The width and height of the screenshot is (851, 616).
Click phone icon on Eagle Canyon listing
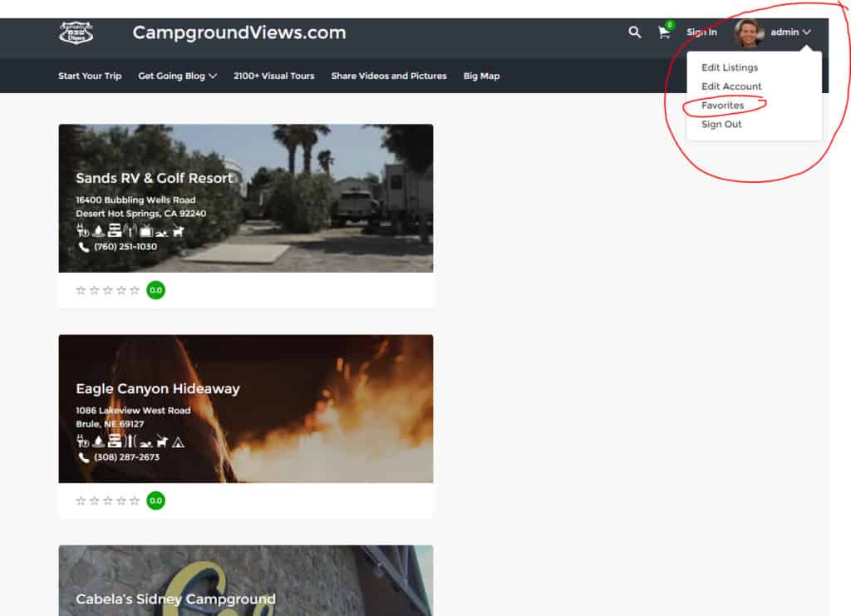(x=83, y=457)
